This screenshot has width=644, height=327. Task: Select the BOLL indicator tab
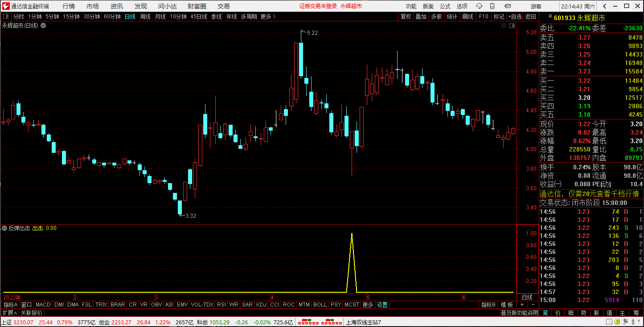click(x=320, y=305)
